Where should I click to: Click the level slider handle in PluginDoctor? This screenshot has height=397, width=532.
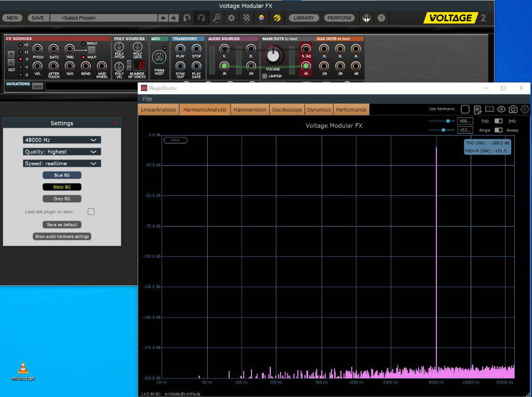pos(443,130)
